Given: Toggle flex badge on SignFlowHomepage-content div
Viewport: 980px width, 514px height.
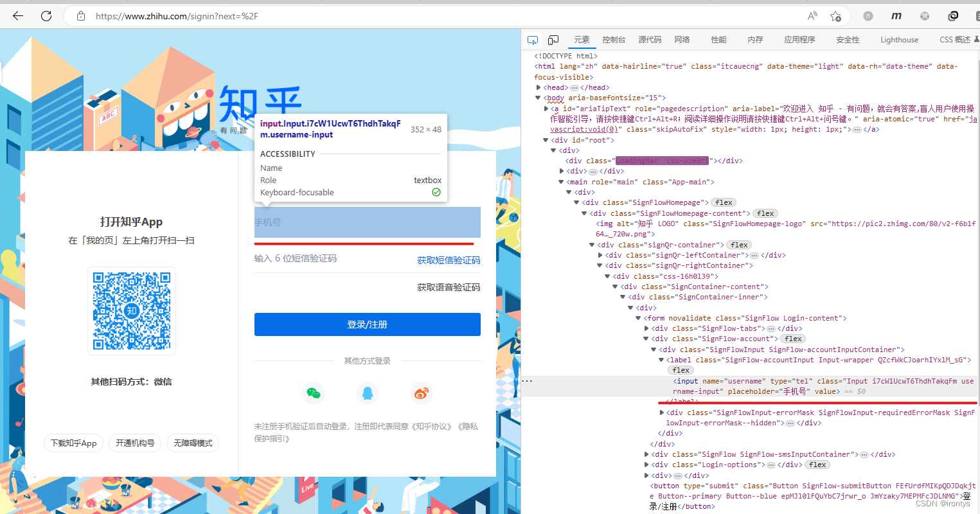Looking at the screenshot, I should tap(765, 213).
